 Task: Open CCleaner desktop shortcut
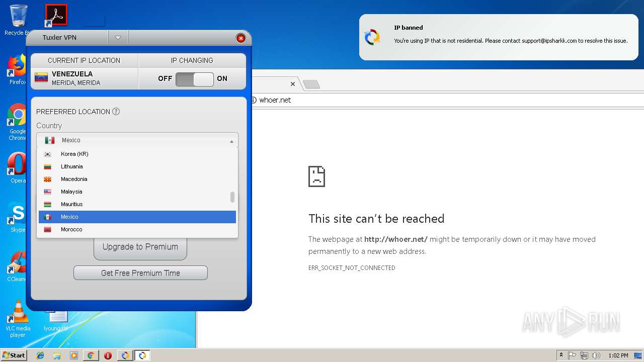(x=17, y=266)
